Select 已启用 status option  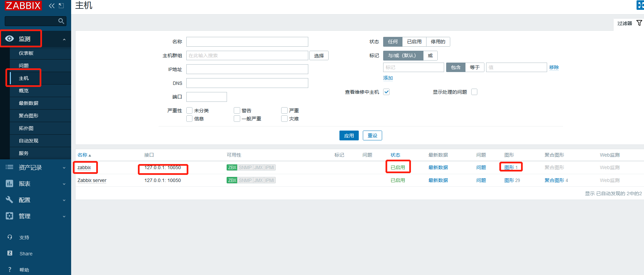(414, 42)
